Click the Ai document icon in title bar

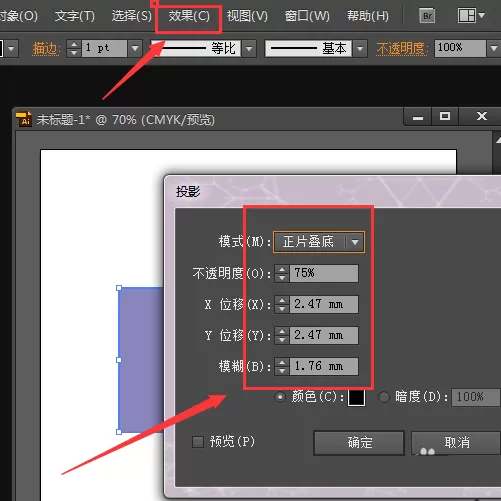(x=24, y=119)
